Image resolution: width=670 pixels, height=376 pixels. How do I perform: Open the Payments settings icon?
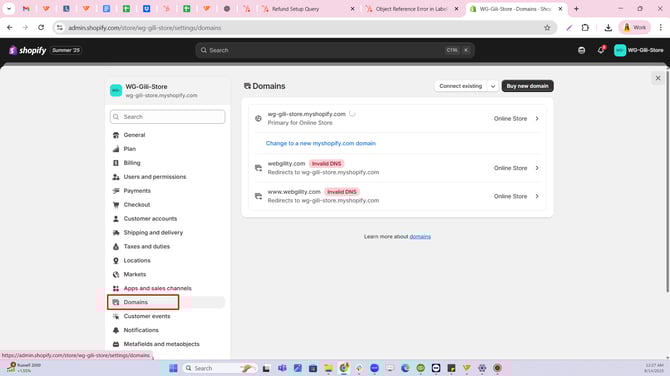pyautogui.click(x=116, y=191)
